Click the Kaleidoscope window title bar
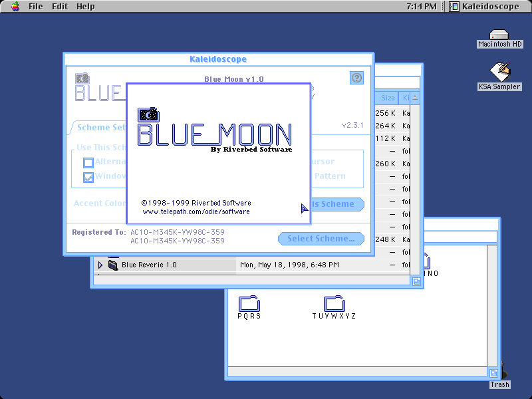The width and height of the screenshot is (532, 399). click(219, 59)
